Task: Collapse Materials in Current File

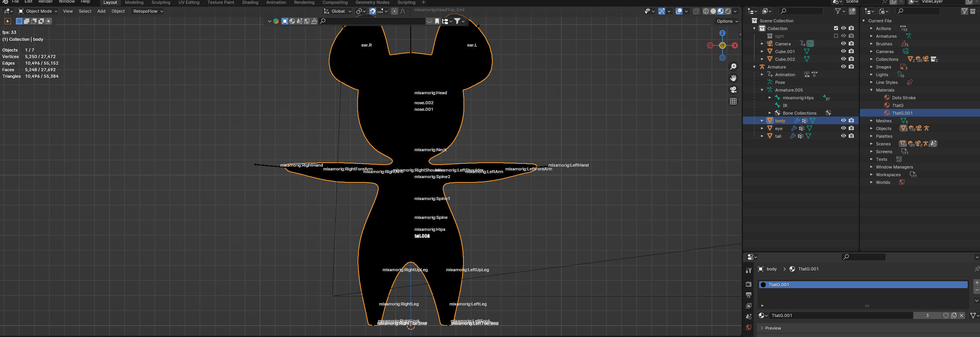Action: 871,90
